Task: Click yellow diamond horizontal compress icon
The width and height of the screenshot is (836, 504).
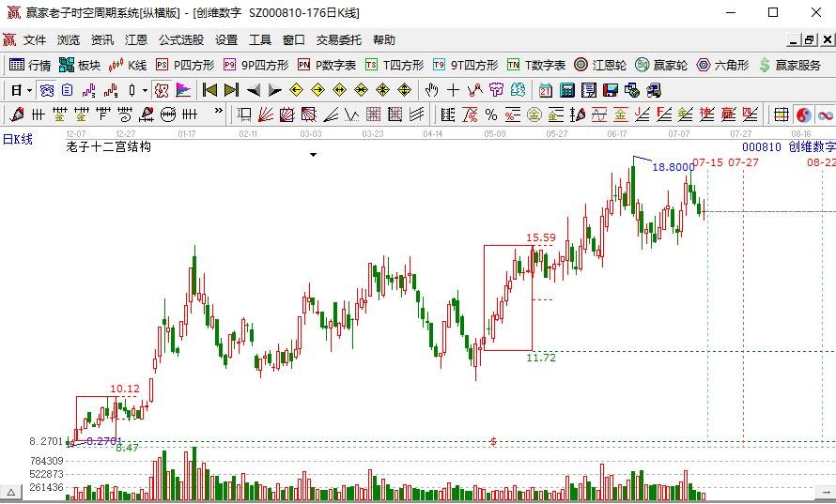Action: click(x=361, y=91)
